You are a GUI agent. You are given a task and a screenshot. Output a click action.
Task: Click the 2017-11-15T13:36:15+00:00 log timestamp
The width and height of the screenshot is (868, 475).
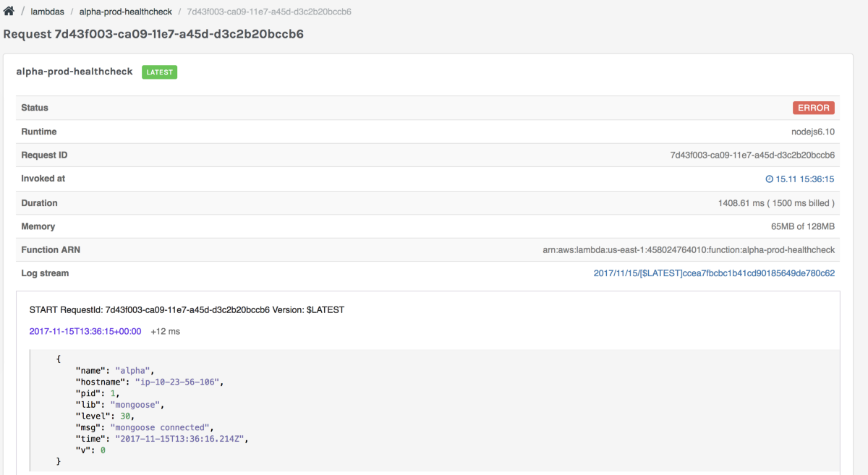[x=85, y=331]
